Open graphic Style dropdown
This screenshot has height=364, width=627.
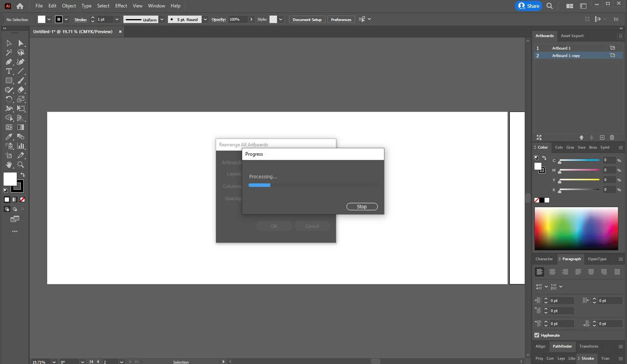coord(280,20)
